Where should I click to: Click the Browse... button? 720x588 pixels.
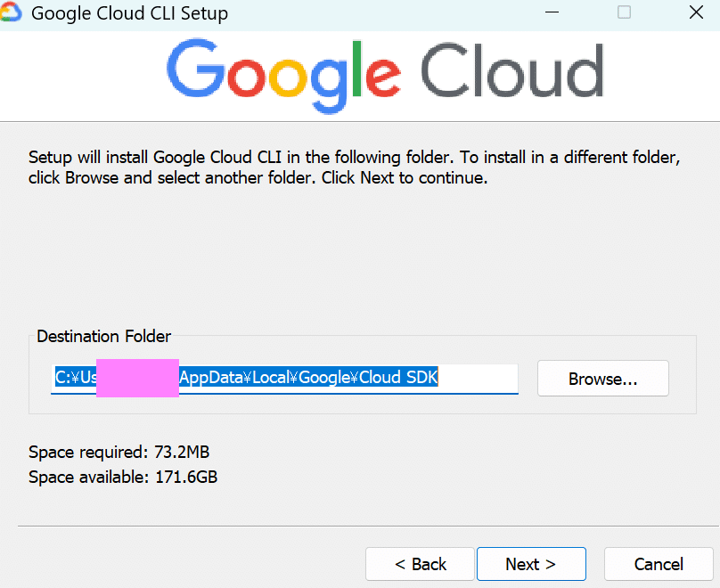pyautogui.click(x=602, y=378)
